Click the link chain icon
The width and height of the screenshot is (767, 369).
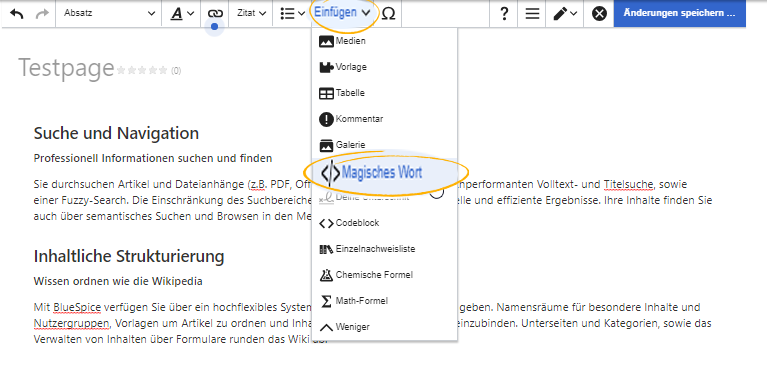(215, 14)
